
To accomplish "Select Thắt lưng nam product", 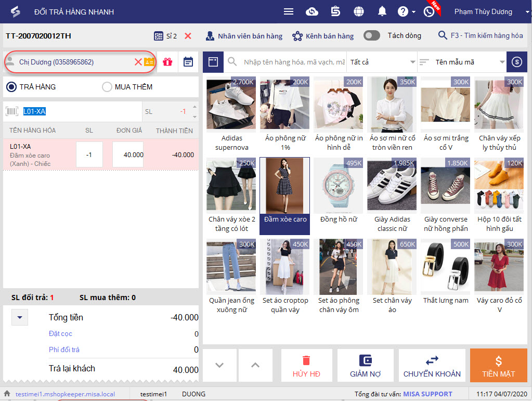I will click(446, 277).
